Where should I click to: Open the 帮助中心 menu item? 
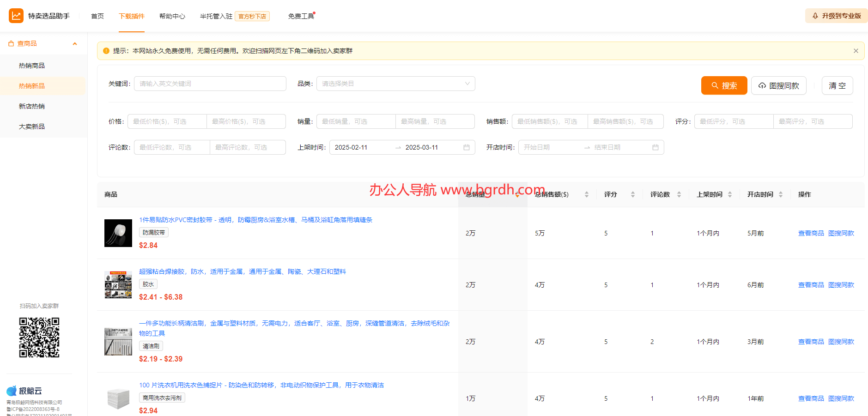click(x=172, y=16)
